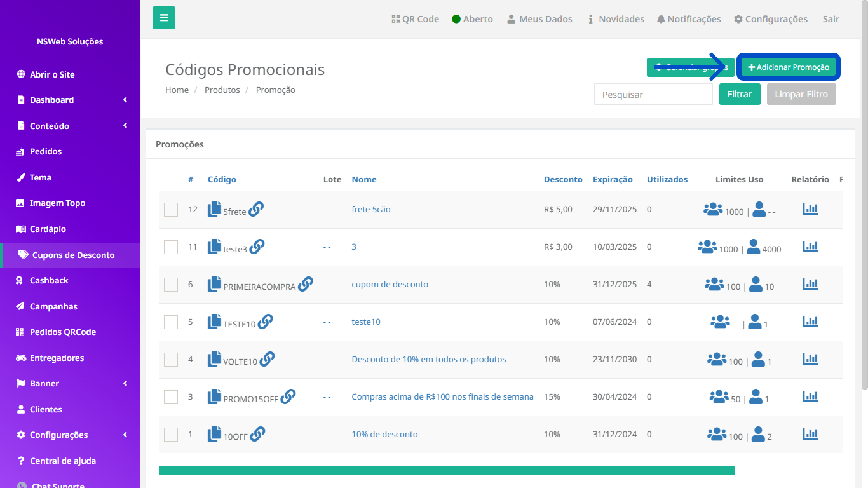Open QR Code from top bar
The width and height of the screenshot is (868, 488).
click(x=416, y=19)
